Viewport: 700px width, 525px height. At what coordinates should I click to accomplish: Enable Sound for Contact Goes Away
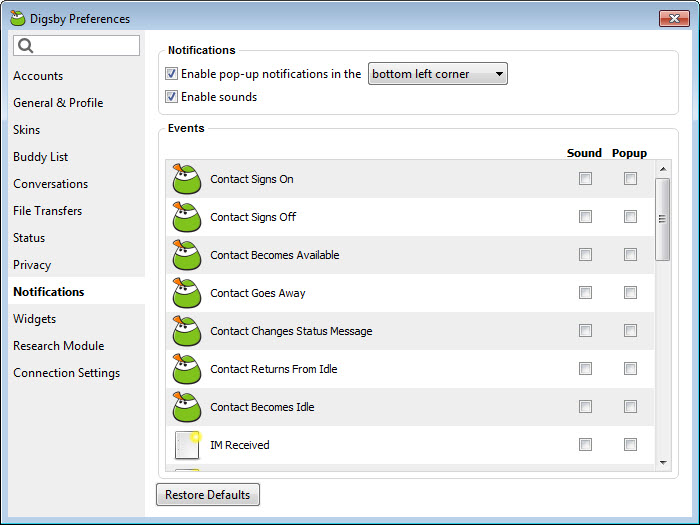[585, 292]
